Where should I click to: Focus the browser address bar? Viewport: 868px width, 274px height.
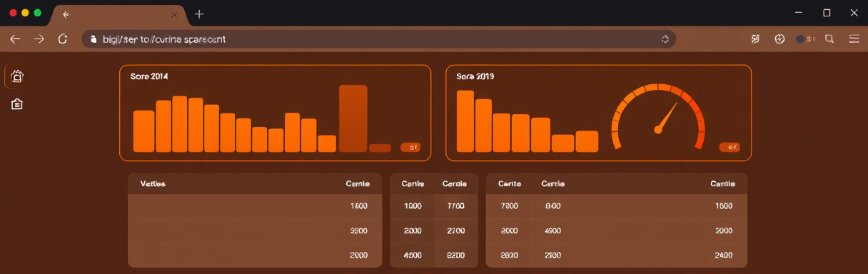pos(378,39)
